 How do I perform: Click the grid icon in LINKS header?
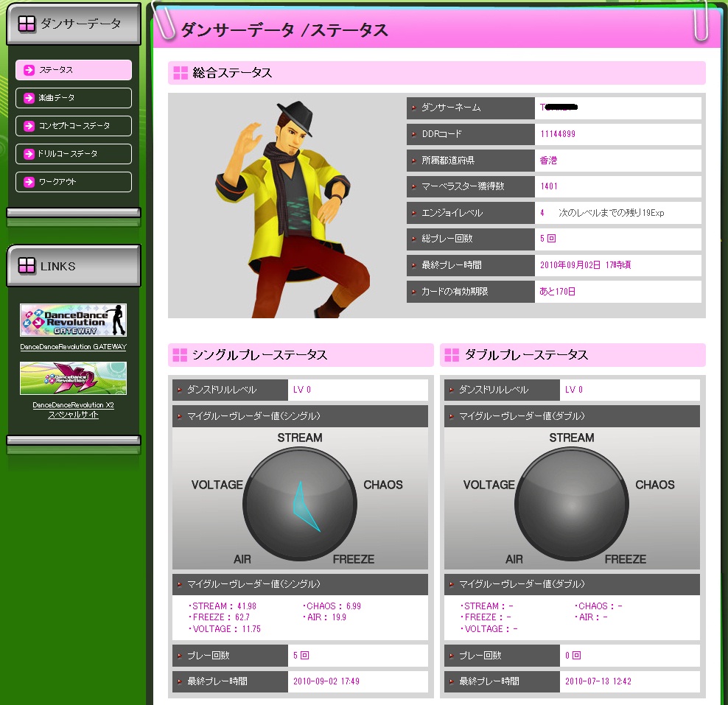click(x=27, y=266)
